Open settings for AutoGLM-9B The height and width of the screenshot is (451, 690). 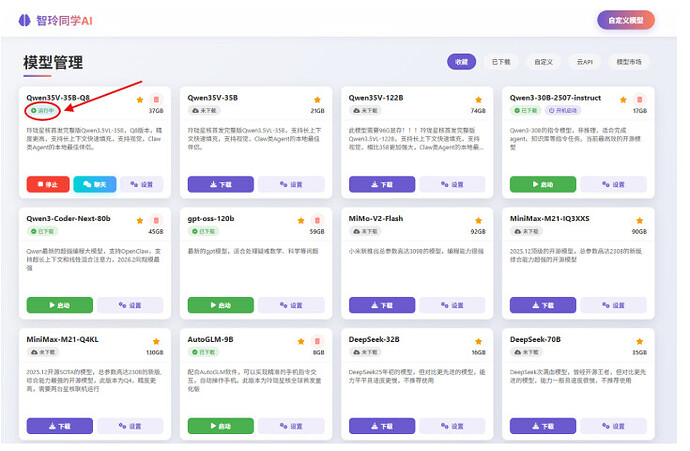pyautogui.click(x=291, y=426)
